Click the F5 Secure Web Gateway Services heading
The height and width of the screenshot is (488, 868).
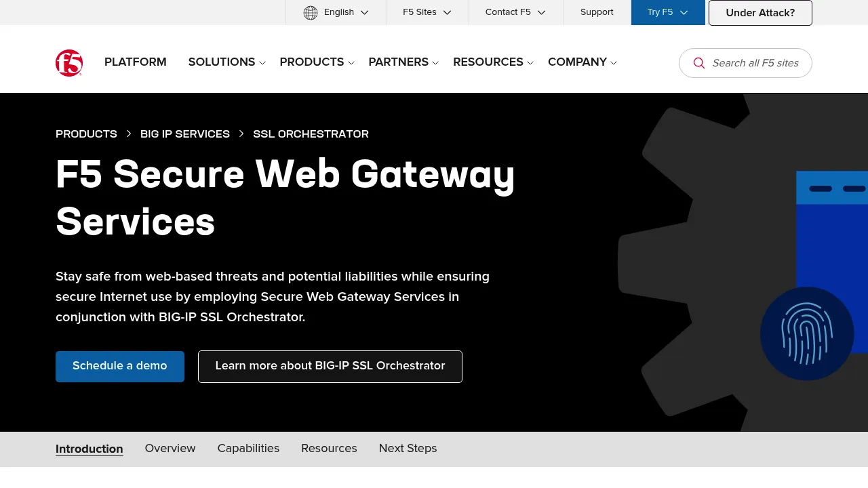[285, 198]
